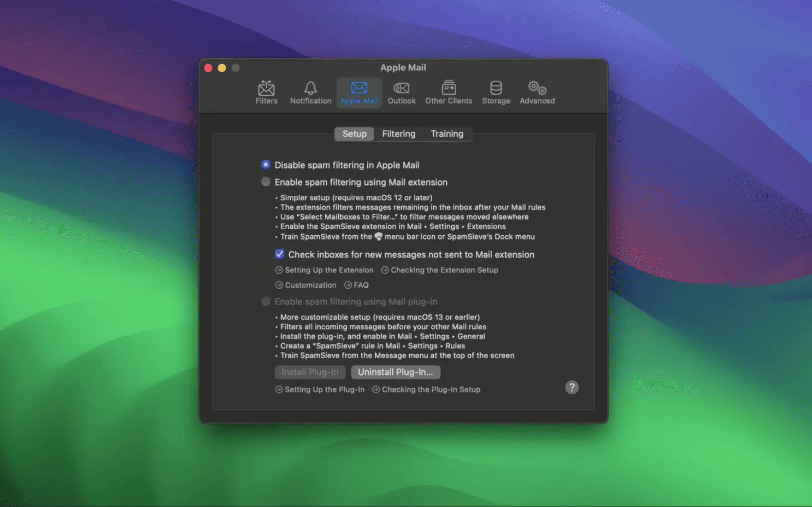812x507 pixels.
Task: Minimize the Apple Mail settings window
Action: [222, 68]
